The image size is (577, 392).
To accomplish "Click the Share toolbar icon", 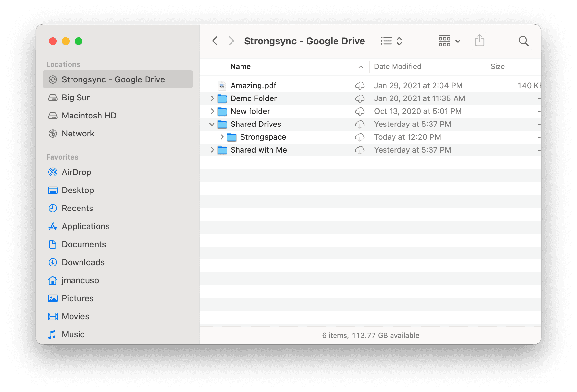I will click(x=479, y=41).
